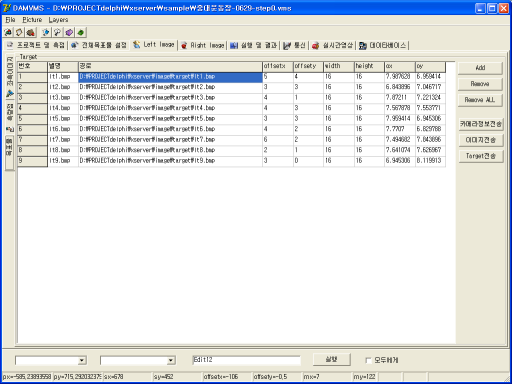Switch to the Left Image tab
The height and width of the screenshot is (384, 512).
click(154, 44)
